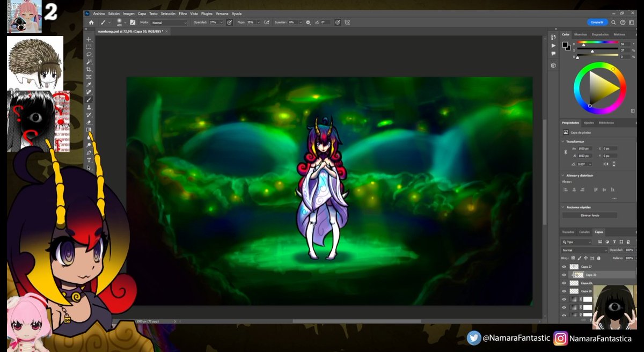The height and width of the screenshot is (352, 644).
Task: Close the namhong.psd document tab
Action: click(x=166, y=31)
